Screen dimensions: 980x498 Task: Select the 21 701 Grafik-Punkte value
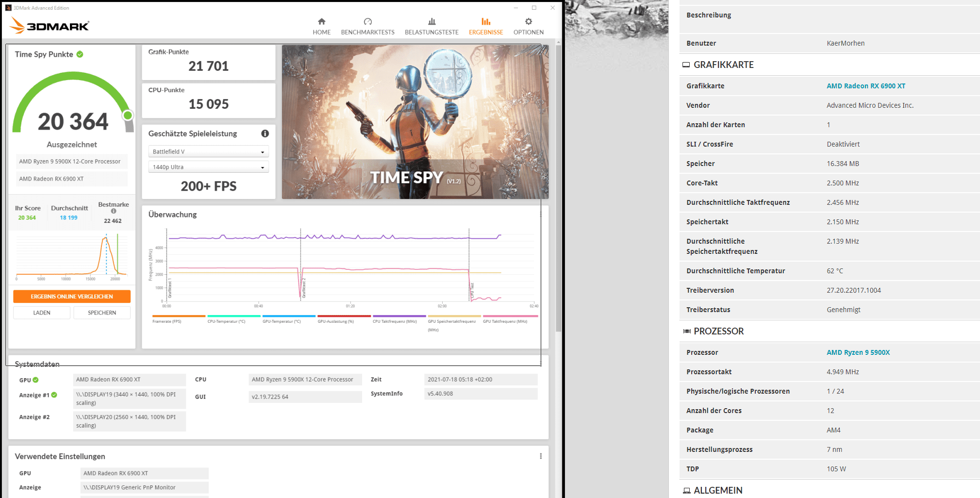pyautogui.click(x=209, y=66)
